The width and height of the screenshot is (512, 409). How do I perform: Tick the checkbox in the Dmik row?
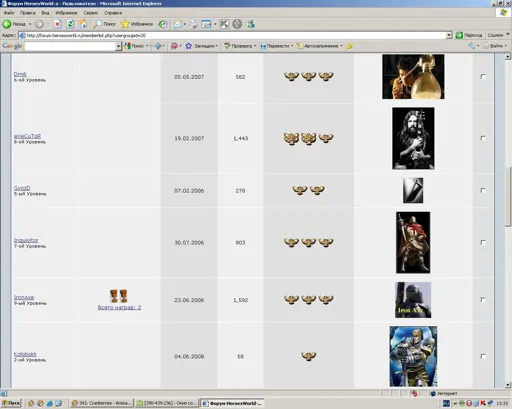pyautogui.click(x=483, y=77)
